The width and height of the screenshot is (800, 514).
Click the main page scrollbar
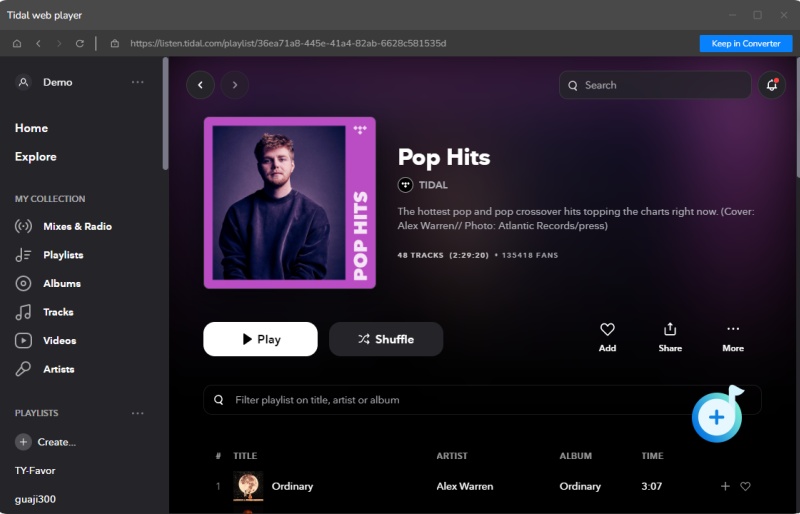coord(797,117)
